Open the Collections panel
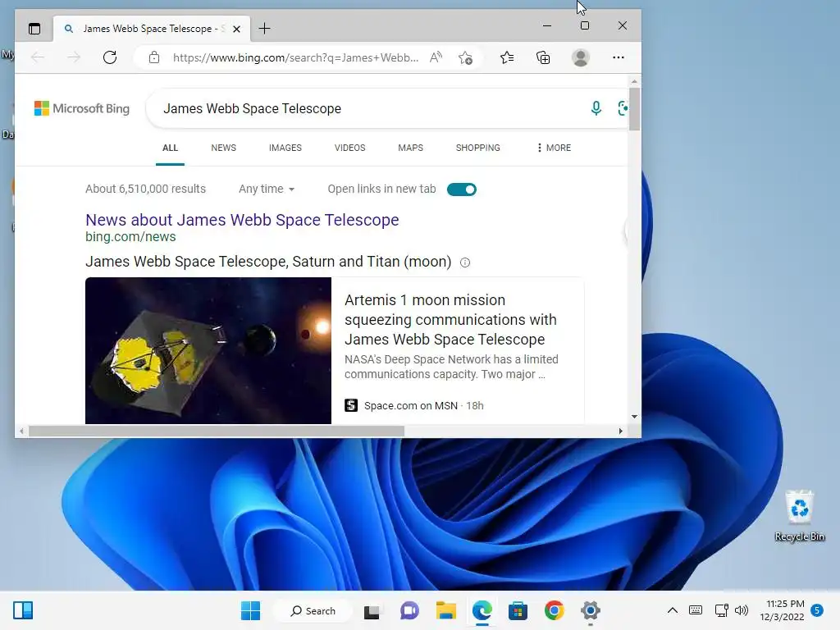The width and height of the screenshot is (840, 630). click(x=543, y=57)
